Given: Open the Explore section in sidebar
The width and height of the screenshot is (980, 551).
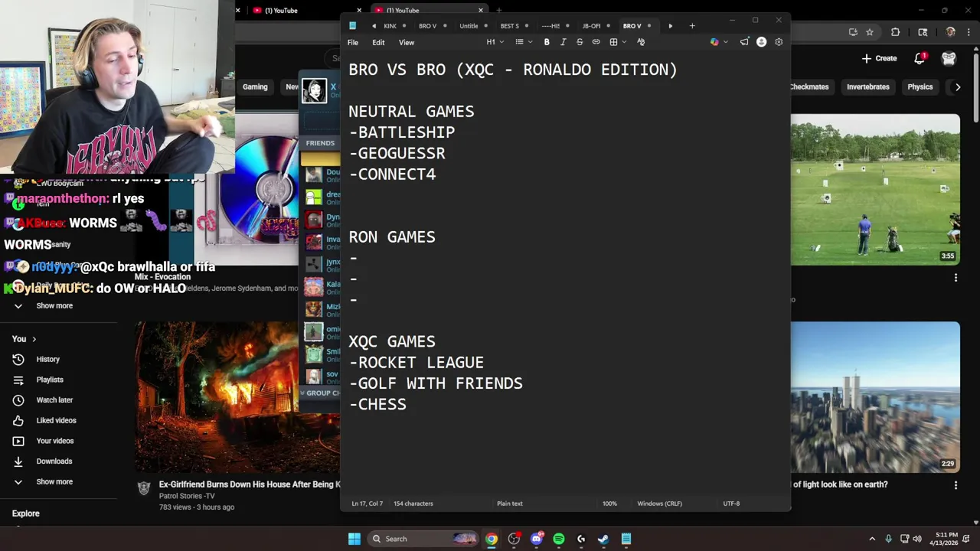Looking at the screenshot, I should (x=25, y=514).
